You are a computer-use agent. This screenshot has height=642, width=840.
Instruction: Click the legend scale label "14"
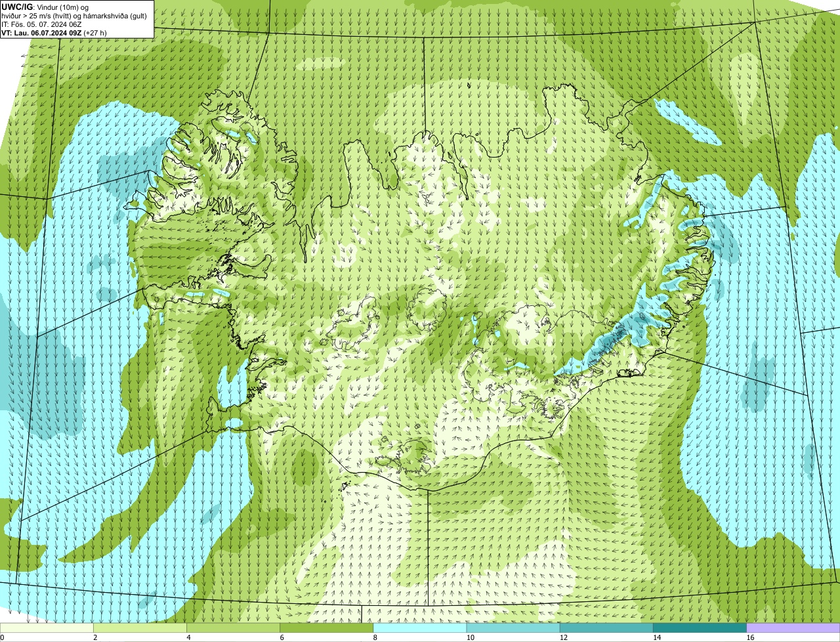click(656, 637)
